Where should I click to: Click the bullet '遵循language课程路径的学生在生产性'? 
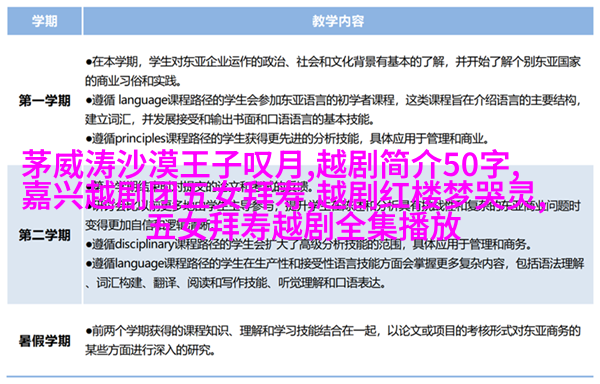pos(335,264)
